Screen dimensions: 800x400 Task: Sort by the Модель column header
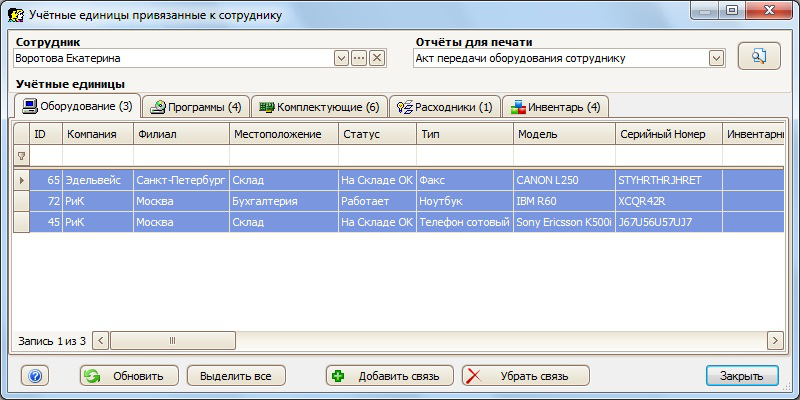pos(564,134)
